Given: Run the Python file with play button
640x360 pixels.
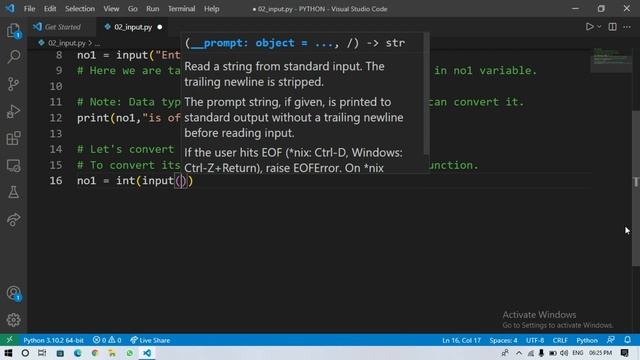Looking at the screenshot, I should click(589, 27).
